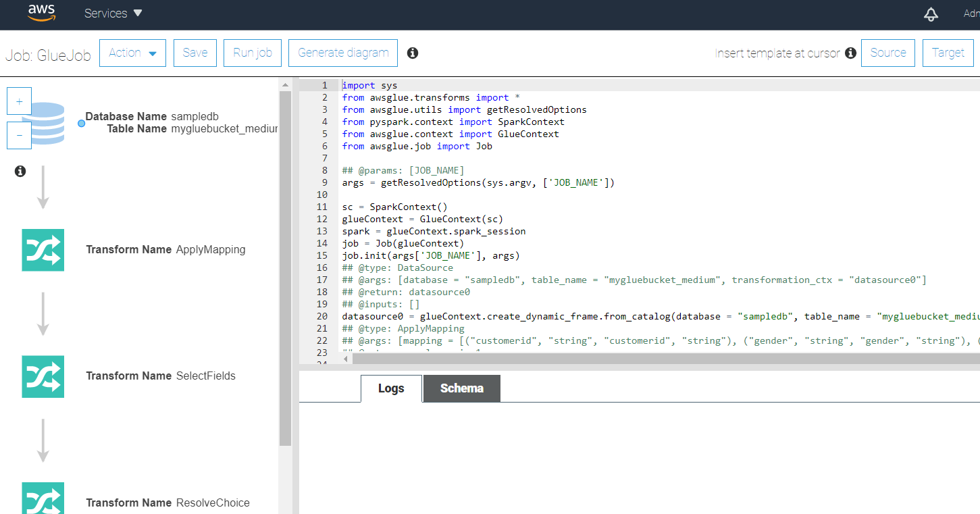Zoom out the diagram with minus button
Image resolution: width=980 pixels, height=514 pixels.
[19, 135]
